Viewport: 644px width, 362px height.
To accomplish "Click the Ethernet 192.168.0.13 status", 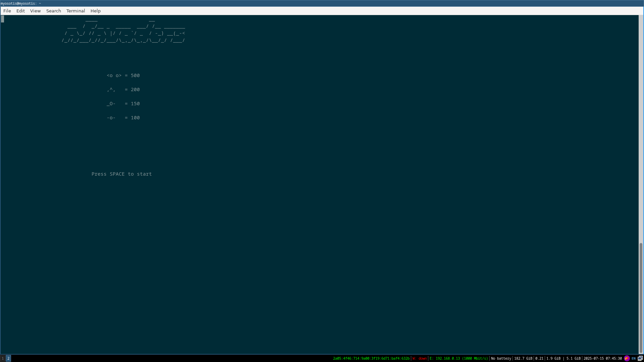I will pyautogui.click(x=459, y=358).
